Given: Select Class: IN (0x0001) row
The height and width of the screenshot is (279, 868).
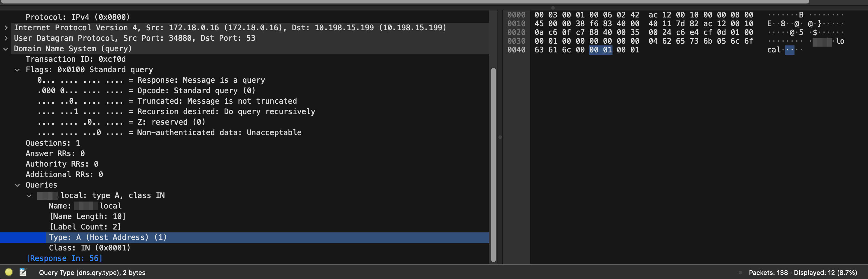Looking at the screenshot, I should pos(244,248).
